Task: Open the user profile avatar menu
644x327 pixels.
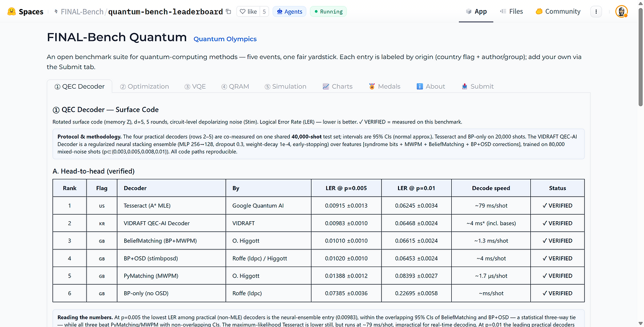Action: tap(621, 12)
